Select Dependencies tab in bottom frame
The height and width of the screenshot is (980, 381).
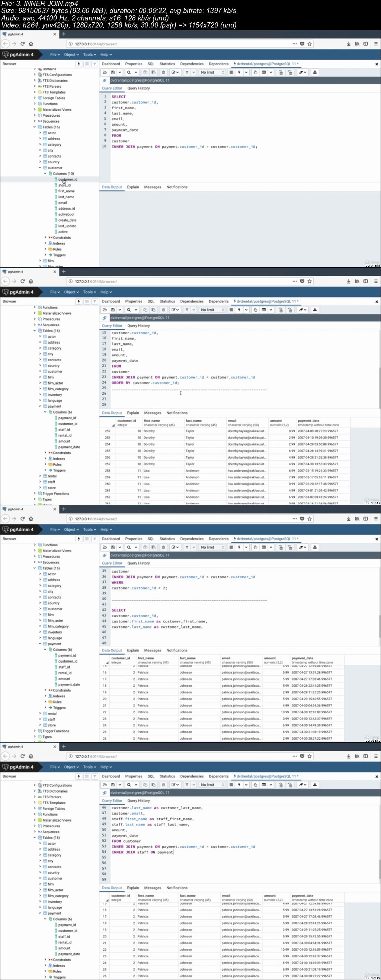click(x=192, y=776)
